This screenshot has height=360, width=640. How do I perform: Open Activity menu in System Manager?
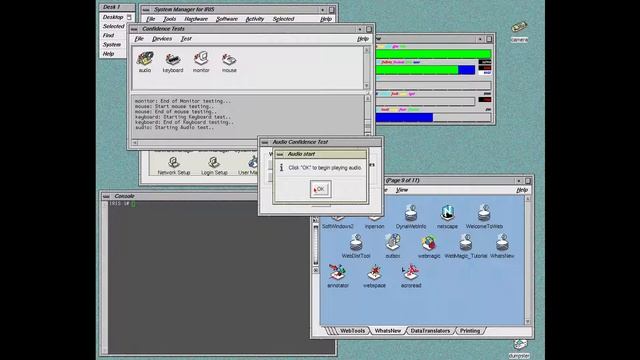pyautogui.click(x=255, y=19)
